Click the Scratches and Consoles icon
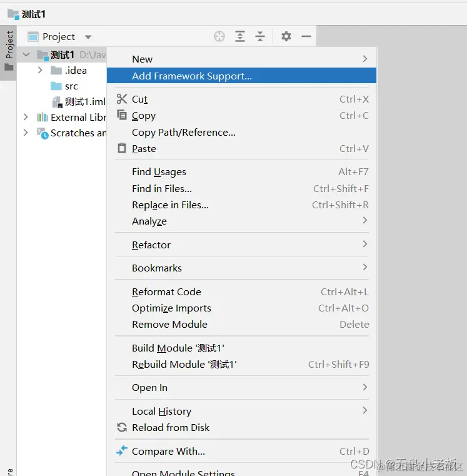 [x=43, y=133]
